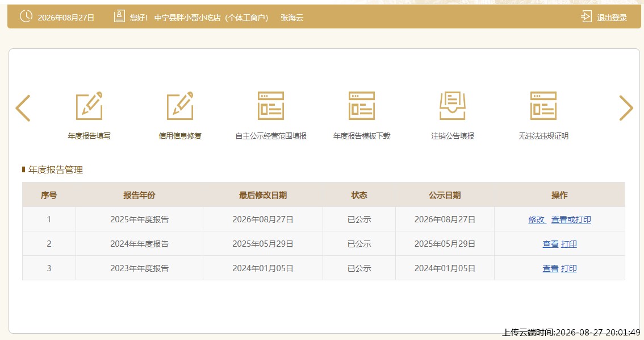The height and width of the screenshot is (340, 644).
Task: Click the 年度报告填写 label text
Action: point(89,136)
